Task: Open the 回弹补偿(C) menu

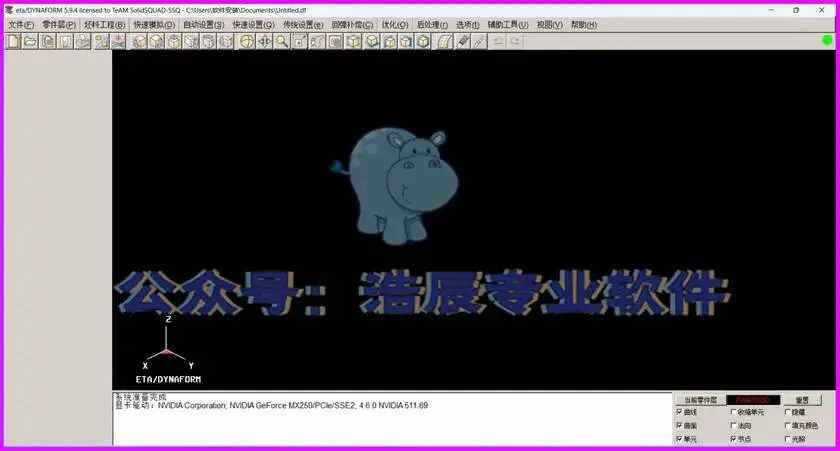Action: tap(352, 25)
